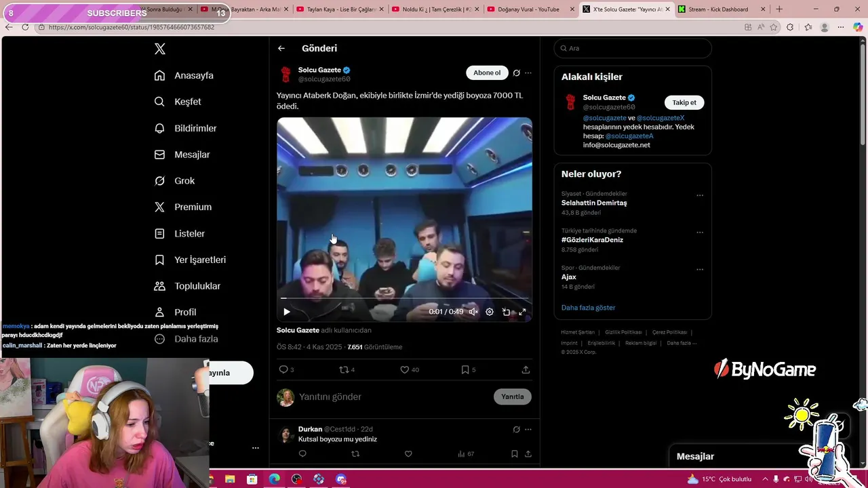Open the @solcugazeteA mention link
Viewport: 868px width, 488px height.
(x=629, y=136)
